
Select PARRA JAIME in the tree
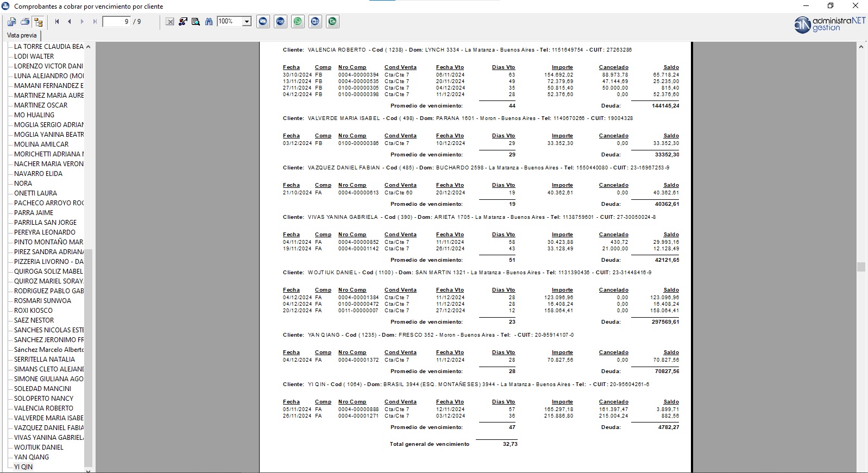pyautogui.click(x=34, y=213)
